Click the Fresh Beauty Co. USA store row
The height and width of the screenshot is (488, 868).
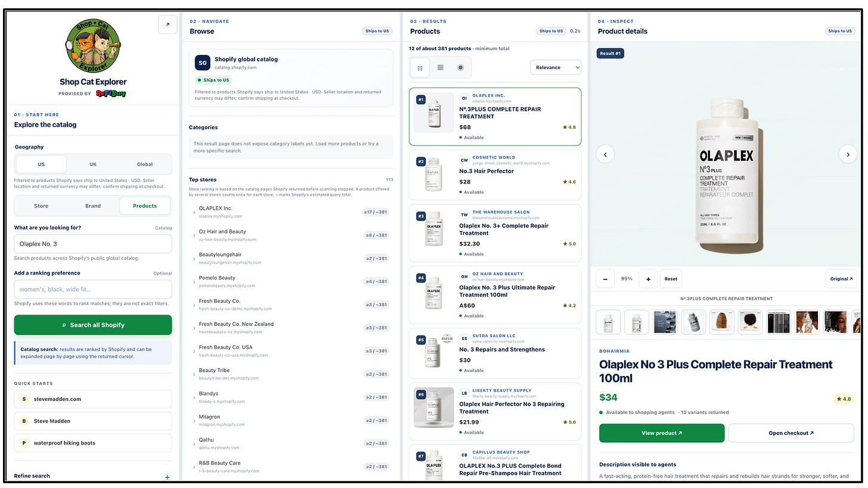click(291, 350)
